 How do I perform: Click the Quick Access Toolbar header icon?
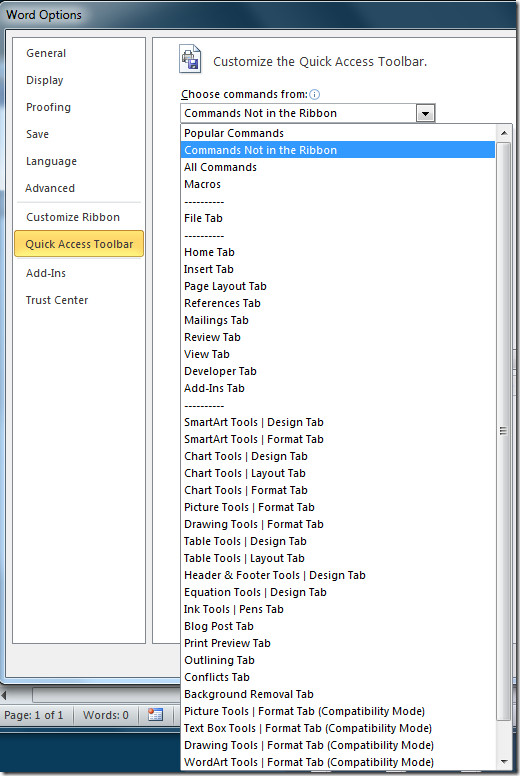(190, 59)
